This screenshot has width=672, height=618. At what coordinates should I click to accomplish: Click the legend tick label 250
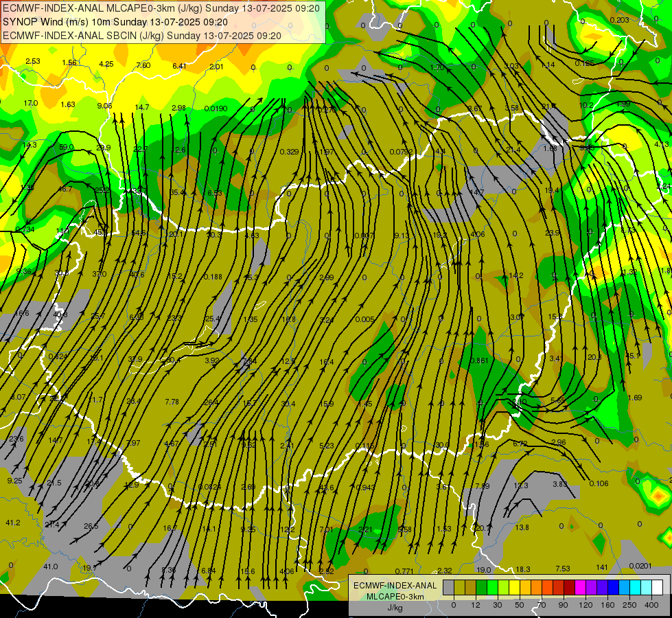coord(629,605)
